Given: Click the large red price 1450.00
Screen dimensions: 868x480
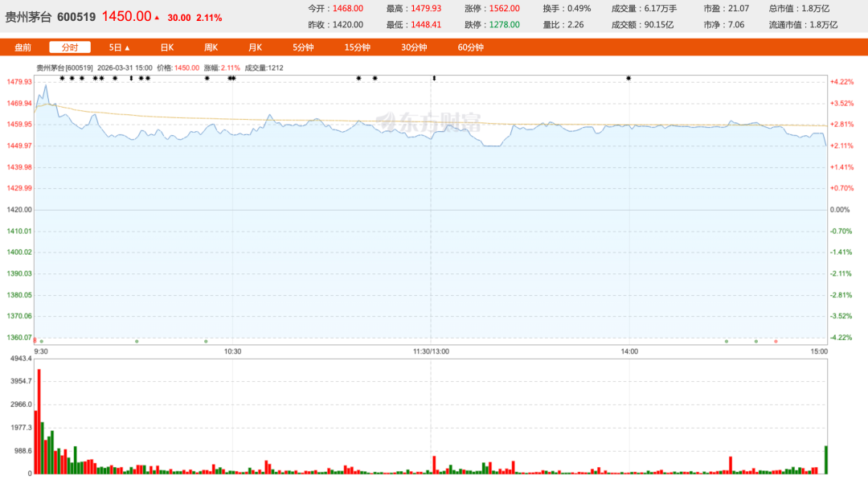Looking at the screenshot, I should pyautogui.click(x=127, y=16).
